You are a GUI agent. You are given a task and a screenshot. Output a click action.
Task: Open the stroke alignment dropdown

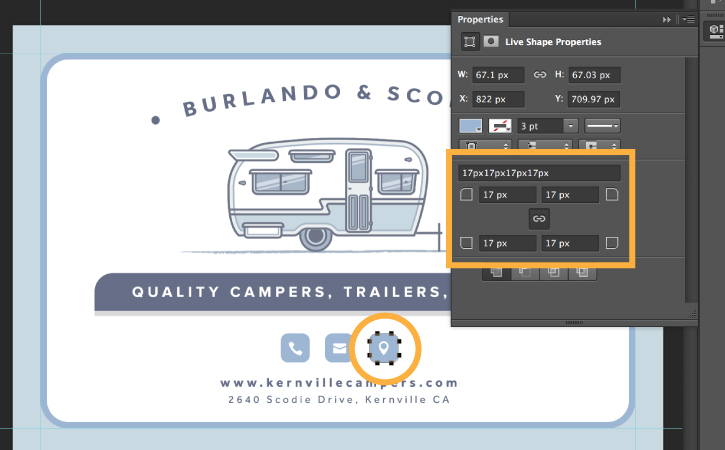pyautogui.click(x=485, y=145)
